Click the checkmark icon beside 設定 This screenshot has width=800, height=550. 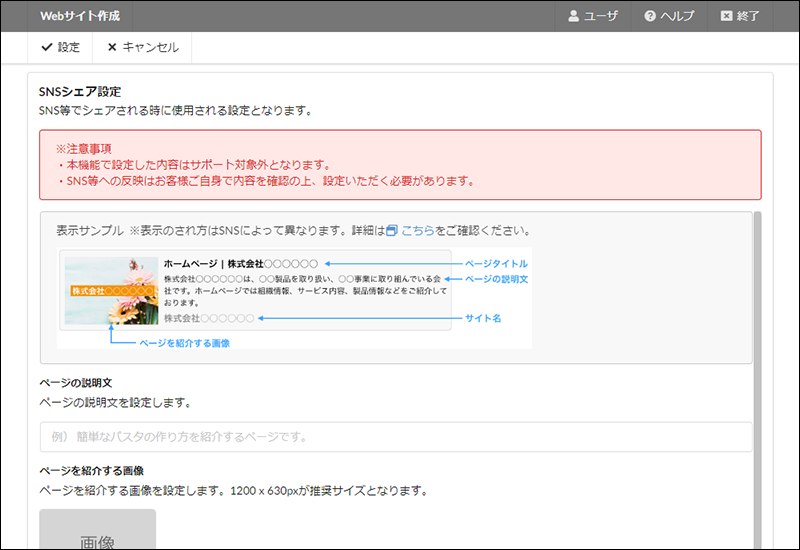(x=47, y=47)
